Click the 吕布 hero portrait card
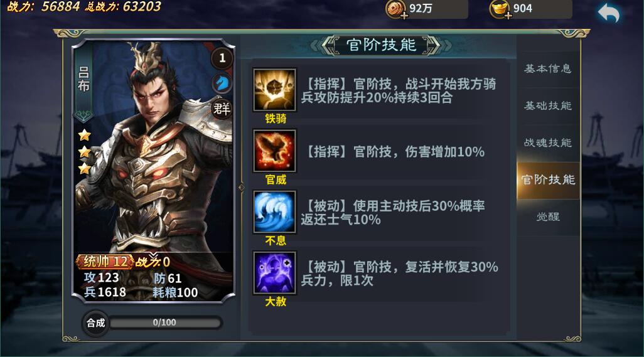 pyautogui.click(x=153, y=171)
